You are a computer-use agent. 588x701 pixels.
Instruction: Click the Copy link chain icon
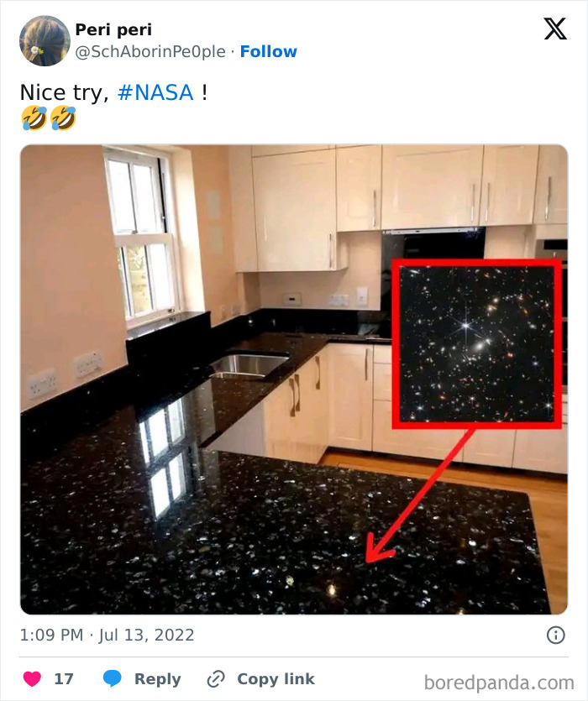tap(215, 678)
